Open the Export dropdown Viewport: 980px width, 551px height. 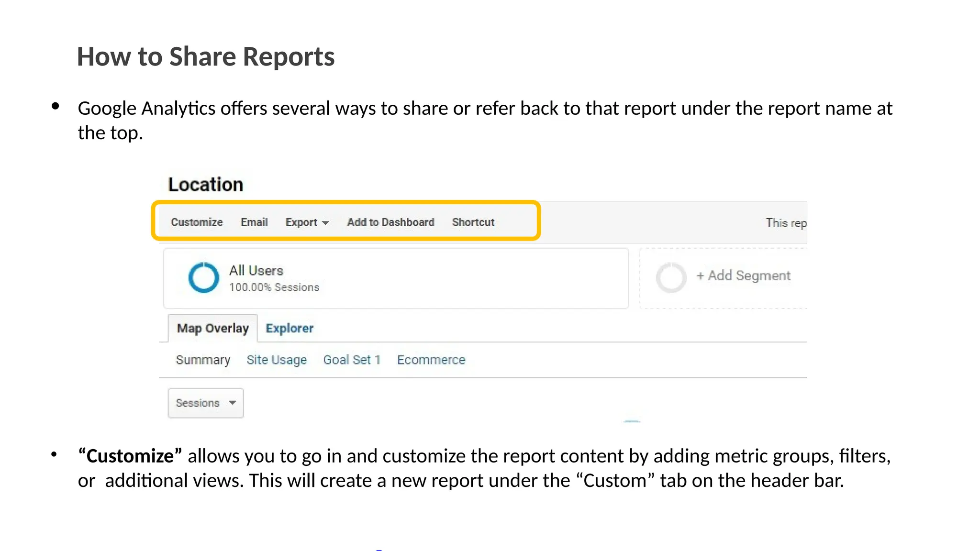click(x=307, y=222)
